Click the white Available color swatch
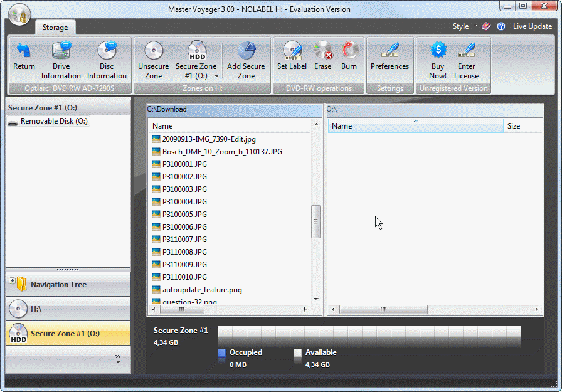The width and height of the screenshot is (562, 392). coord(297,353)
